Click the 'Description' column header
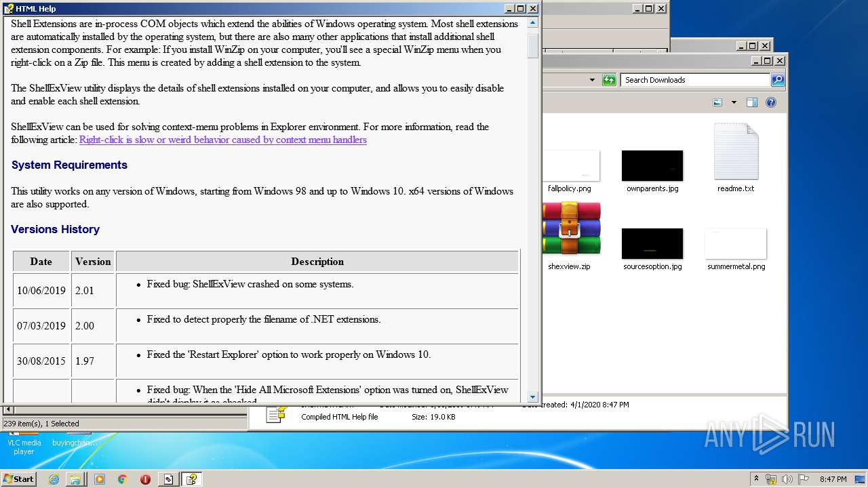868x488 pixels. click(x=317, y=262)
